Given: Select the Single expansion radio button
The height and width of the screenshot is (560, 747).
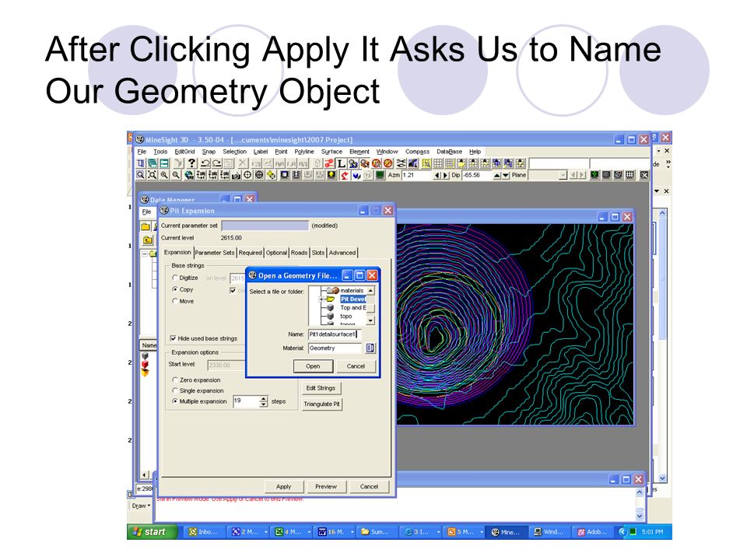Looking at the screenshot, I should (175, 390).
